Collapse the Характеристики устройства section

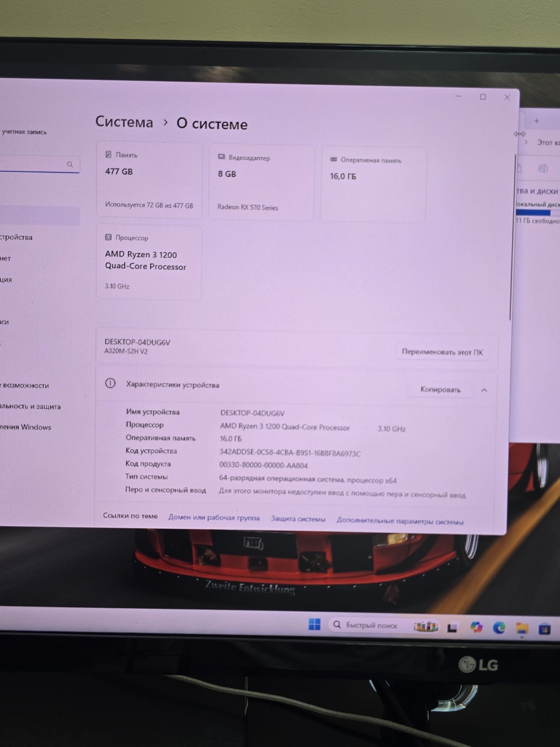[484, 390]
